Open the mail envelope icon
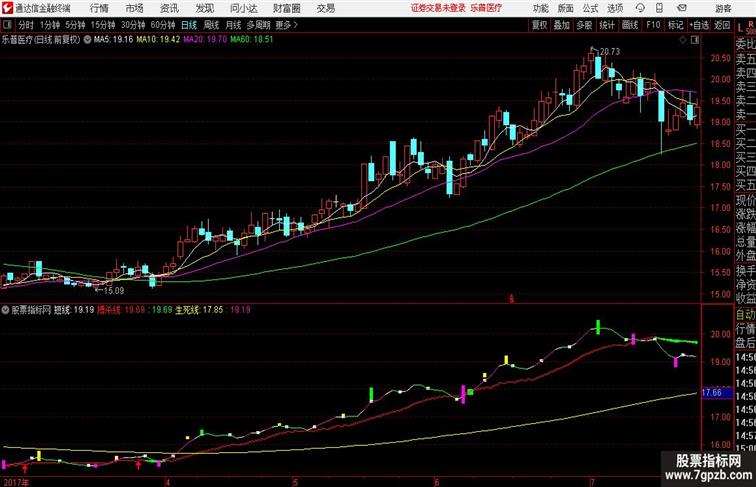The image size is (756, 487). [x=682, y=8]
